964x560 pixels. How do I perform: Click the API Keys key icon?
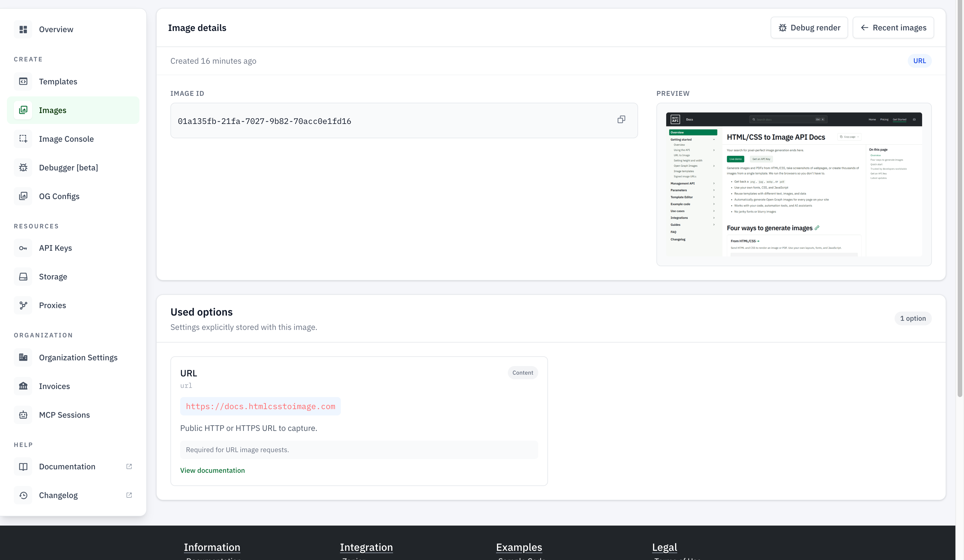point(23,248)
